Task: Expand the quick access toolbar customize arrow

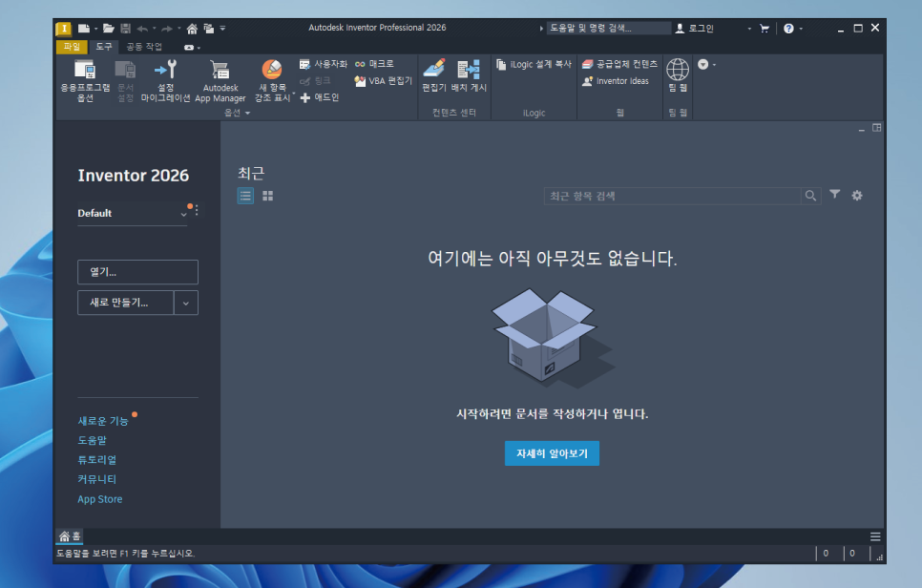Action: tap(222, 29)
